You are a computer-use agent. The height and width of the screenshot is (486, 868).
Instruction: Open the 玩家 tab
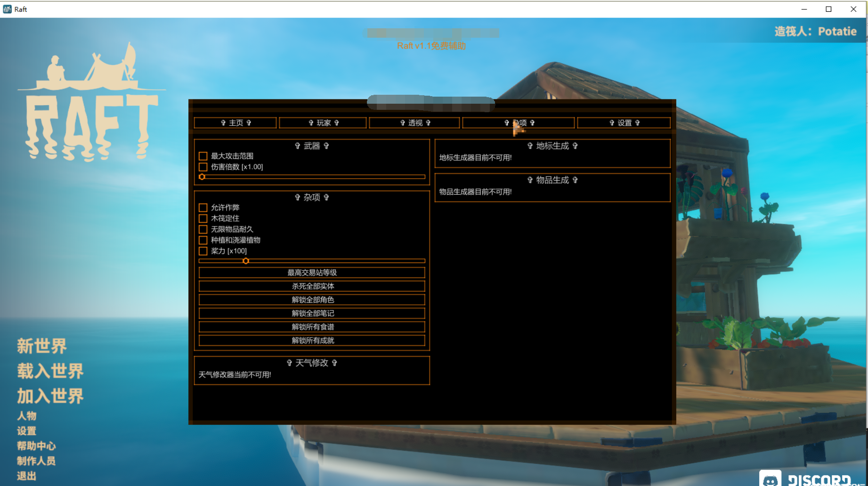tap(323, 123)
